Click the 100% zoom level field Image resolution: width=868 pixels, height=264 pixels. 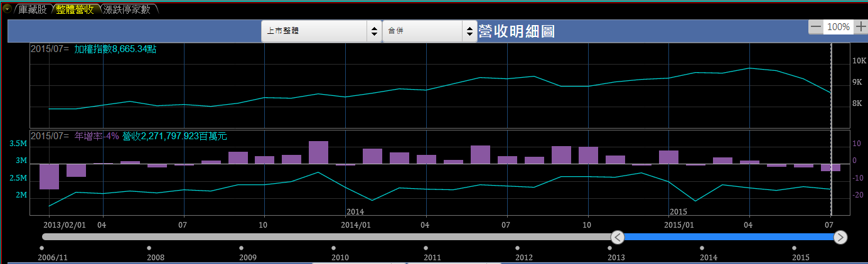coord(838,27)
